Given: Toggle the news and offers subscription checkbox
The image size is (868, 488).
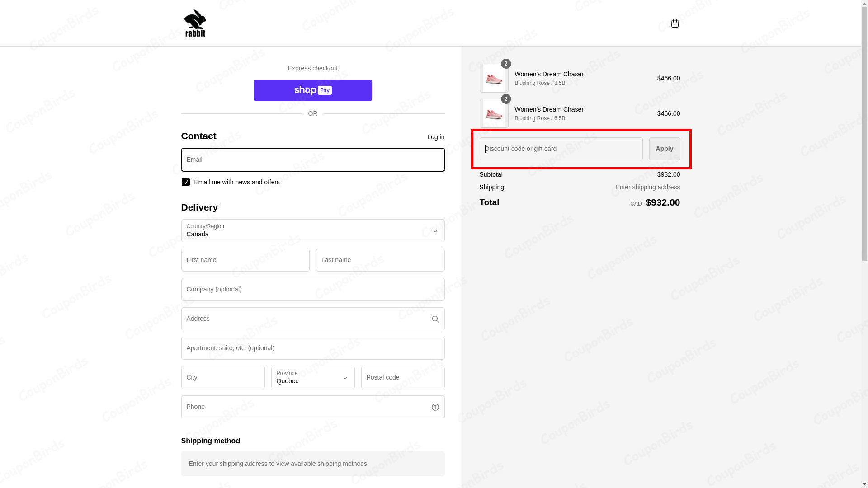Looking at the screenshot, I should (x=185, y=182).
